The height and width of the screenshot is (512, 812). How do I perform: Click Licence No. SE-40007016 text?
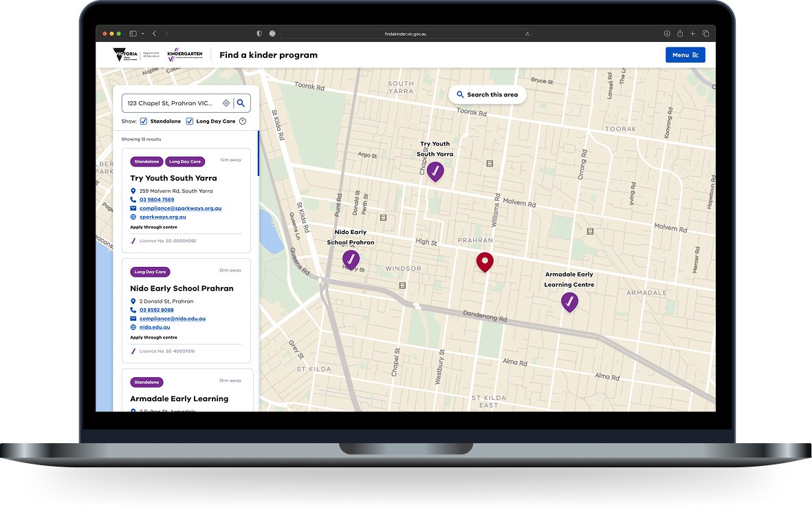167,352
